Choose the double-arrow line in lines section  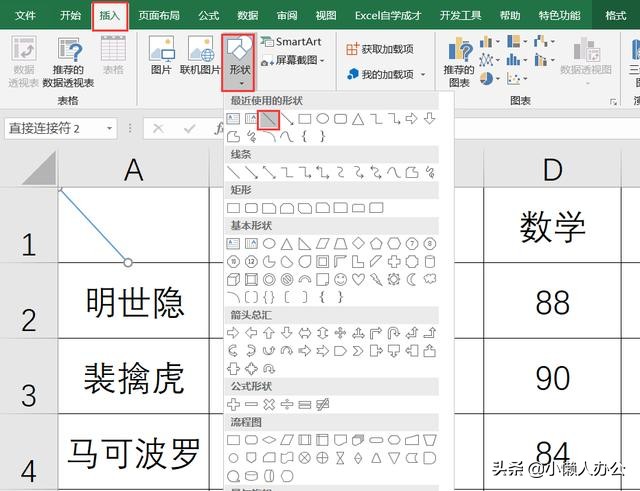(269, 173)
